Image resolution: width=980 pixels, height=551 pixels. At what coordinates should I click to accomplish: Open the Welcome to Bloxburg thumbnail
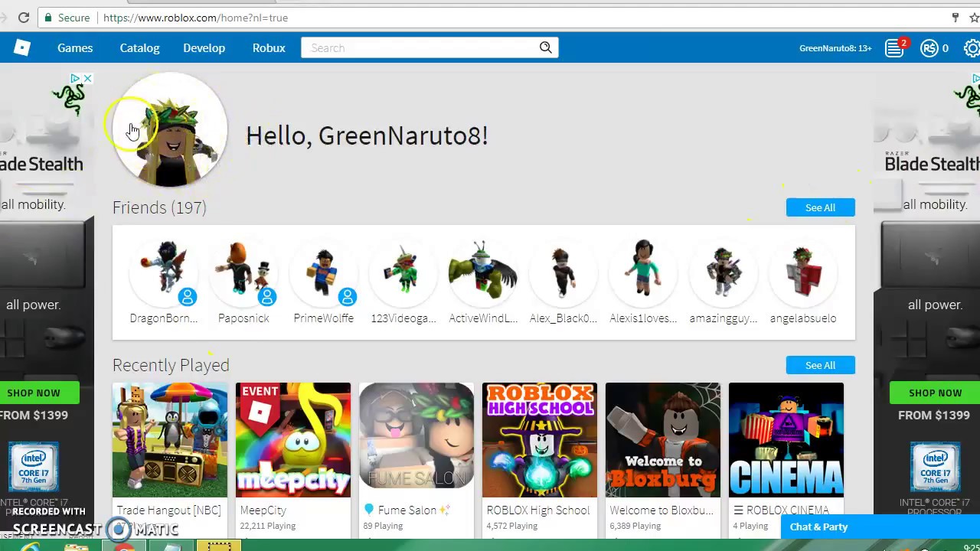pyautogui.click(x=663, y=440)
